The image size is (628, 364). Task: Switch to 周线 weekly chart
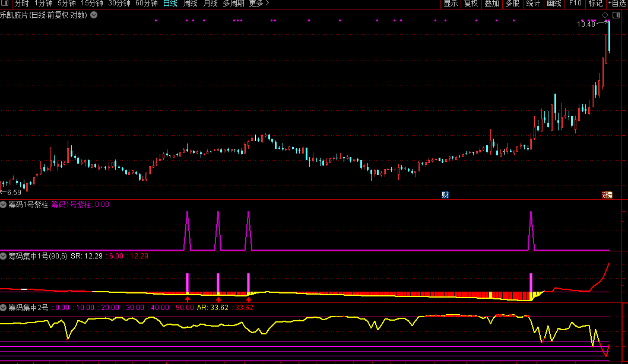[191, 4]
